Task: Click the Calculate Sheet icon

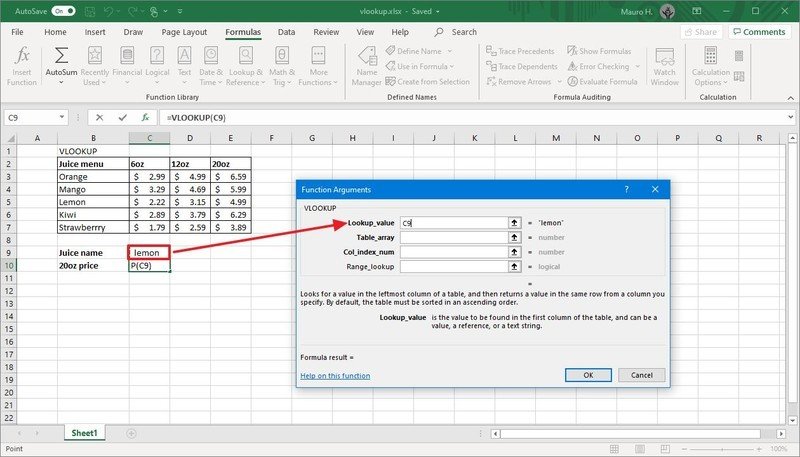Action: click(739, 77)
